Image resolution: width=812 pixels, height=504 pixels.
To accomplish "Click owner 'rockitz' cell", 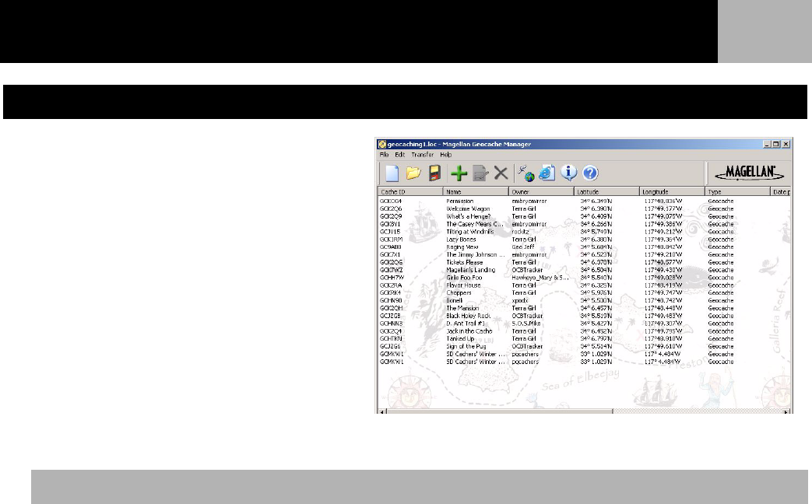I will [521, 232].
